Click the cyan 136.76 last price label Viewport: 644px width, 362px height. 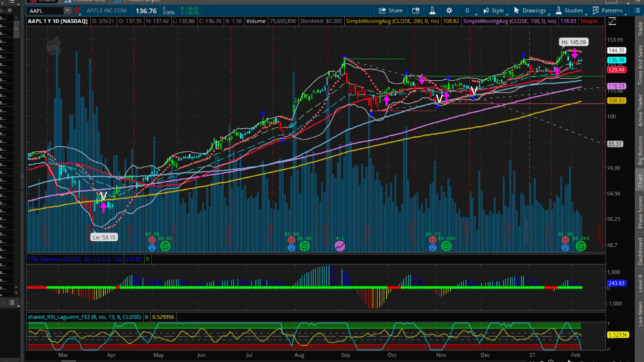[x=616, y=60]
